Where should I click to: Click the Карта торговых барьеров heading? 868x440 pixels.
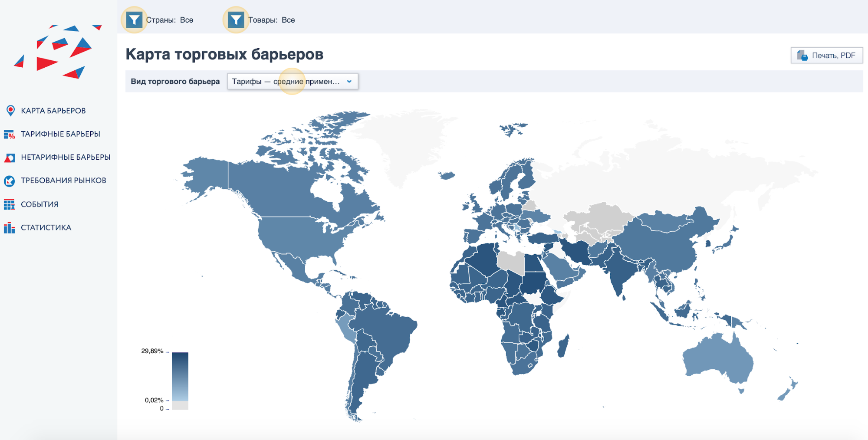pos(224,54)
